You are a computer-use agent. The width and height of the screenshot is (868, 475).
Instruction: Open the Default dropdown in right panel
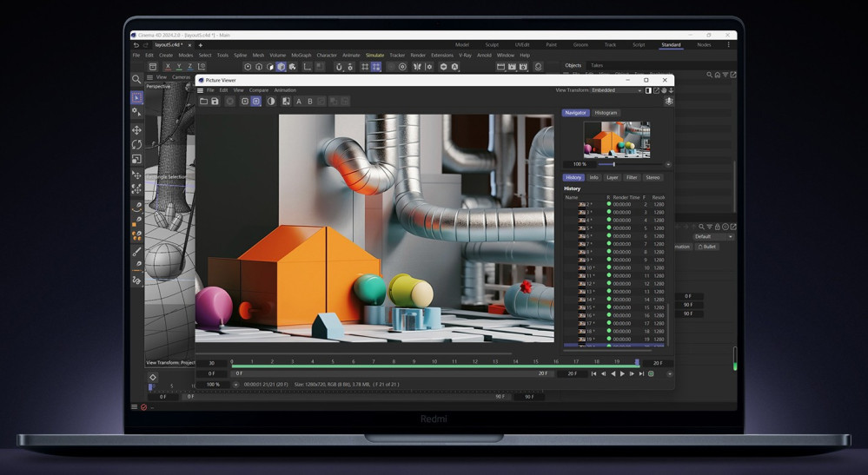point(713,236)
